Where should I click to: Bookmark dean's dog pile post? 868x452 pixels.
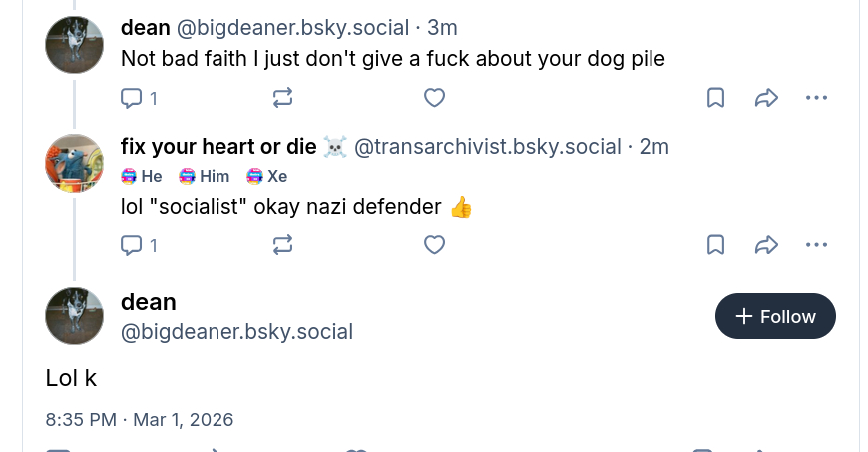(x=715, y=98)
